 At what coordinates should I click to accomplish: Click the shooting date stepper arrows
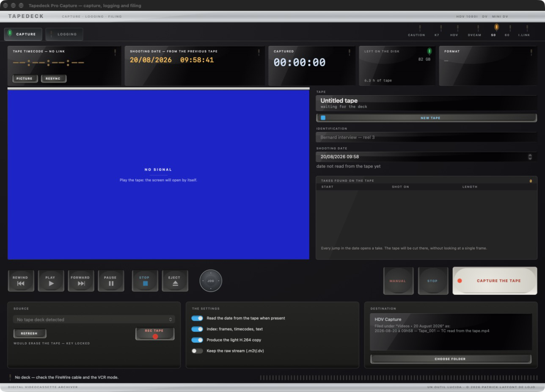coord(530,157)
